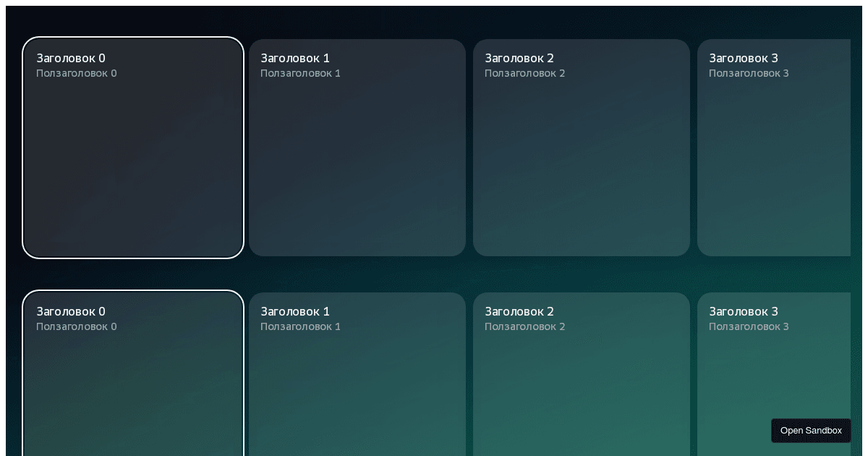The width and height of the screenshot is (868, 456).
Task: Click the title Заголовок 0 on the first card
Action: tap(70, 59)
